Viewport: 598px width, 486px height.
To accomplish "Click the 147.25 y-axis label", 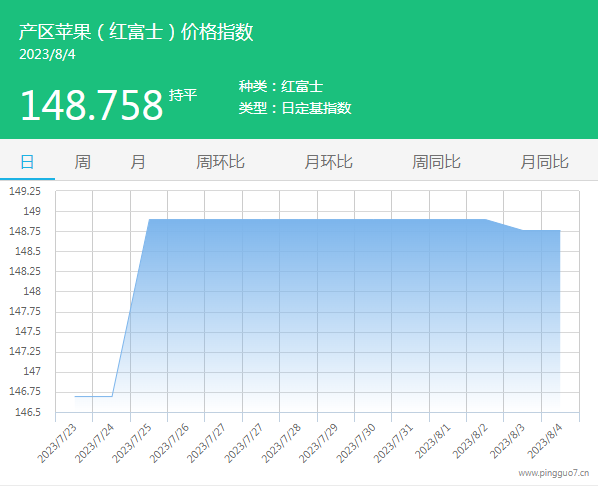I will coord(25,351).
